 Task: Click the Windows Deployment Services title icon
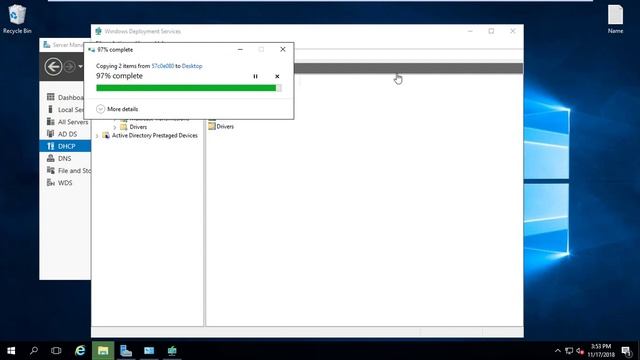(x=98, y=31)
